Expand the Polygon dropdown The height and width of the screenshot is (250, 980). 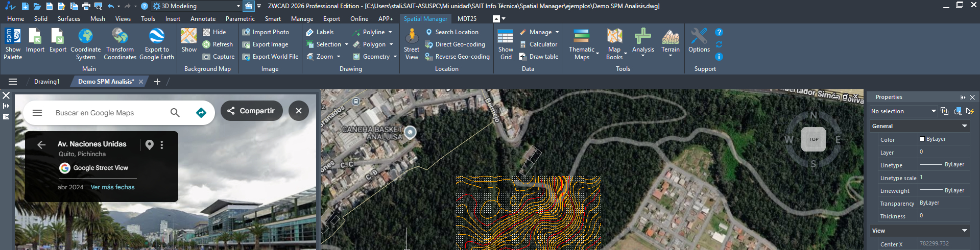pos(391,44)
